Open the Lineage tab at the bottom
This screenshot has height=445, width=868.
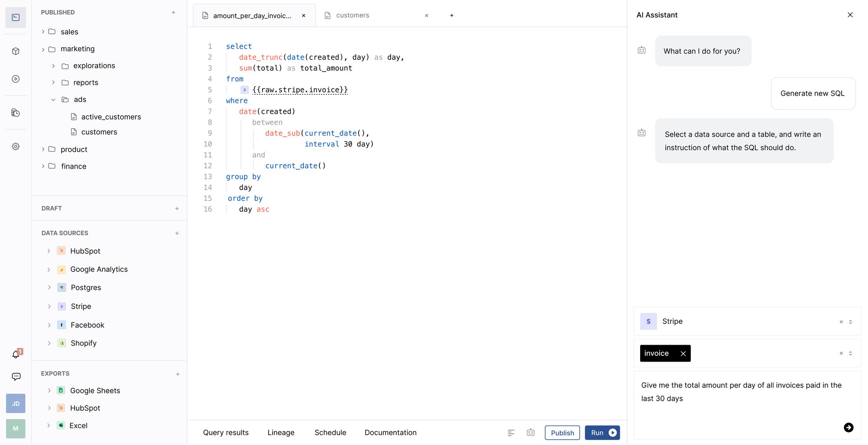(281, 432)
